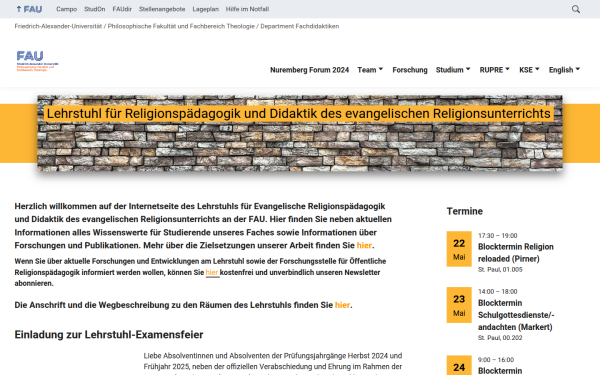The width and height of the screenshot is (600, 375).
Task: Open the Forschung menu item
Action: 410,70
